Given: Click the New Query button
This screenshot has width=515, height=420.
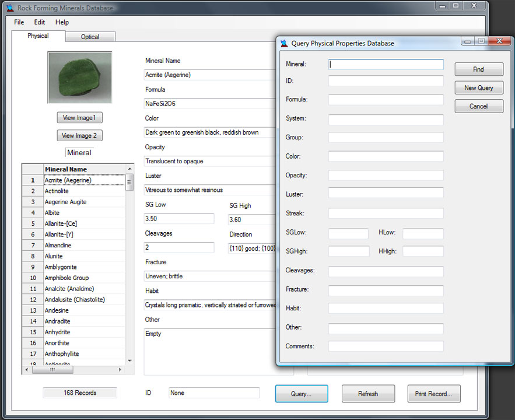Looking at the screenshot, I should click(478, 87).
